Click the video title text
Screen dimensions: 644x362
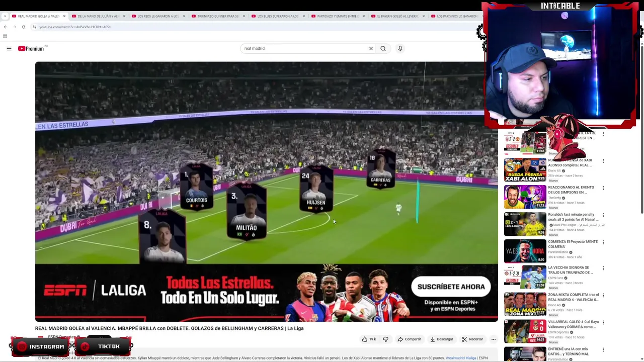pos(169,328)
